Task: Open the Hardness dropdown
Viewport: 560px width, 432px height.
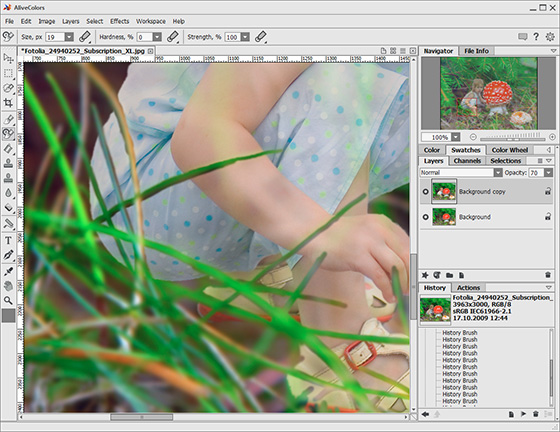Action: [x=157, y=37]
